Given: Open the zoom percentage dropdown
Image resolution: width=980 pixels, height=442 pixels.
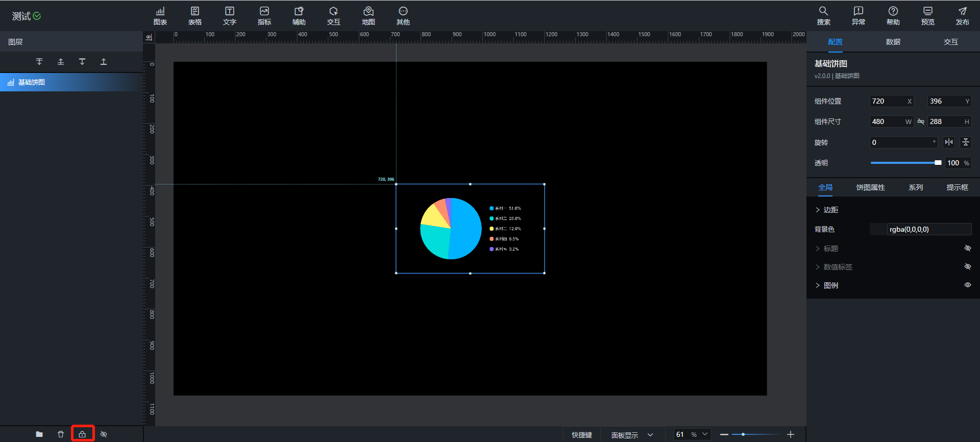Looking at the screenshot, I should pyautogui.click(x=705, y=434).
